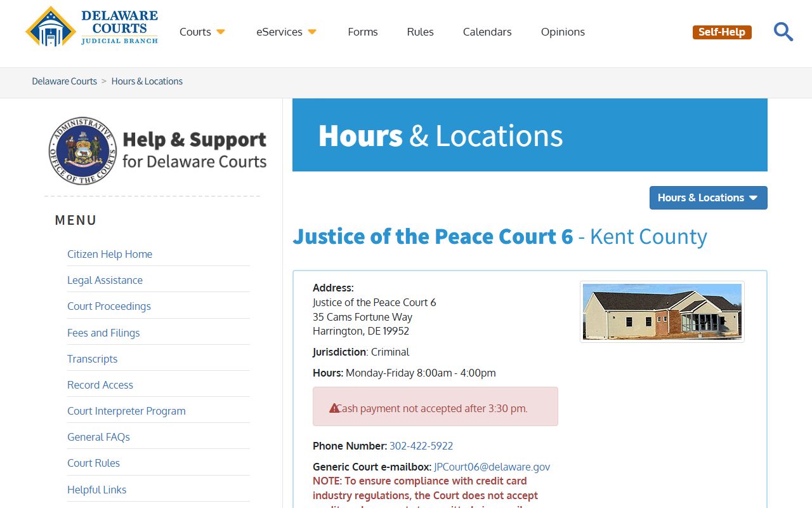This screenshot has width=812, height=508.
Task: Open Record Access sidebar link
Action: [100, 385]
